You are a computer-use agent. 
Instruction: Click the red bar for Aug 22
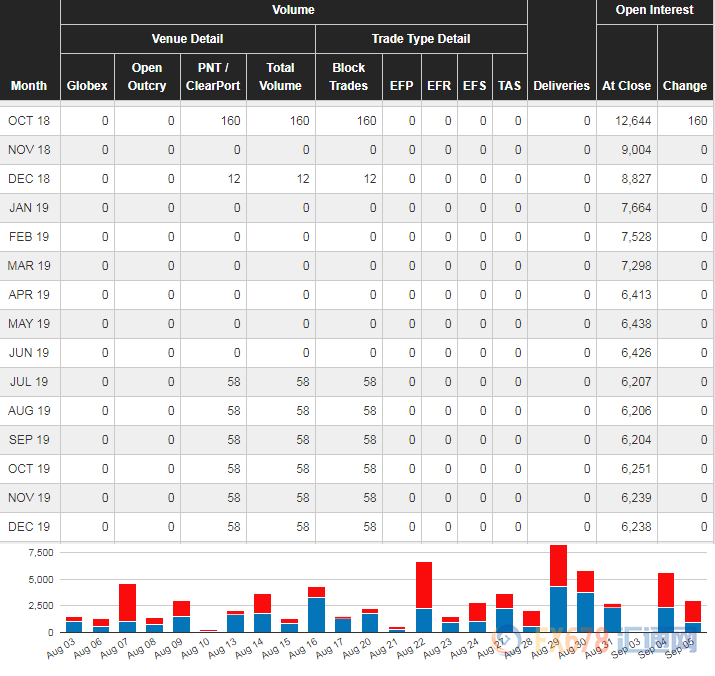(x=424, y=585)
